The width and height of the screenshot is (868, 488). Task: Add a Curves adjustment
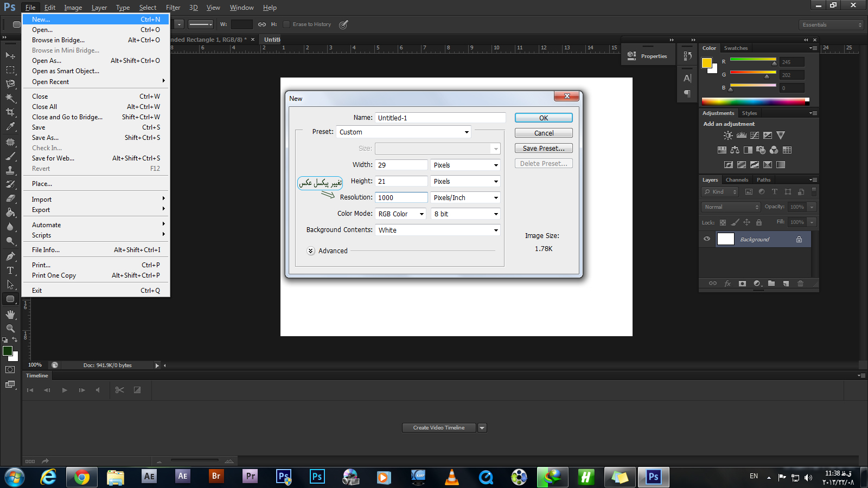[755, 136]
